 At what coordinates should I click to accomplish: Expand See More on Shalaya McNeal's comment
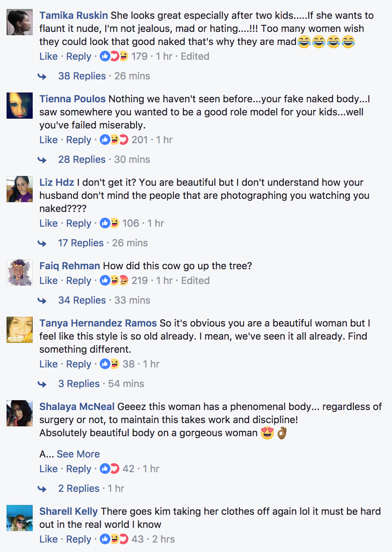point(78,454)
